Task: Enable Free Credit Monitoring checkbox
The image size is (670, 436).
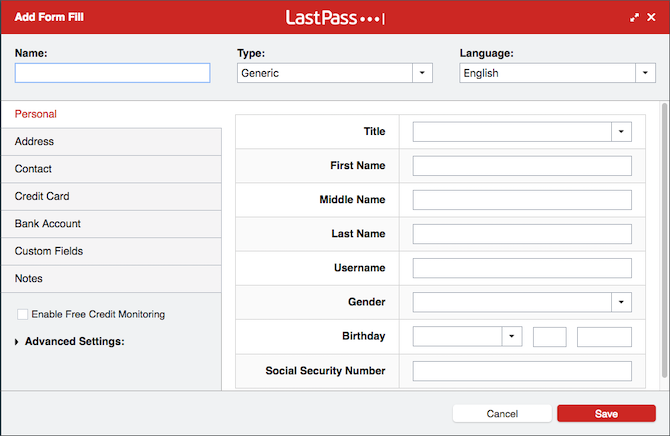Action: pos(22,315)
